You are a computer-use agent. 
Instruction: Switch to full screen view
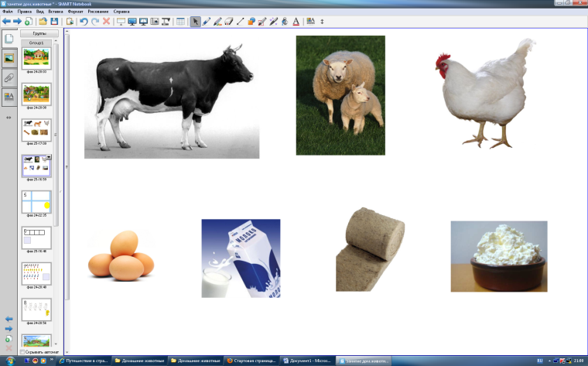point(132,22)
